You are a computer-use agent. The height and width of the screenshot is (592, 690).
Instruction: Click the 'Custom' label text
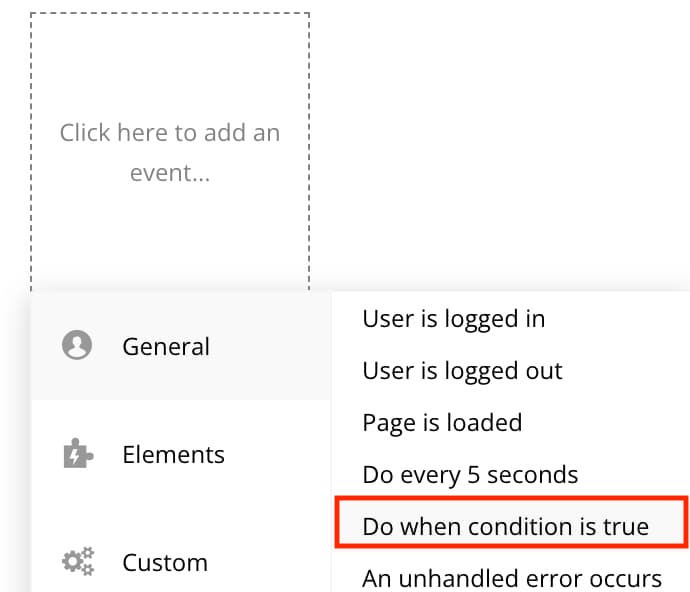pyautogui.click(x=165, y=563)
